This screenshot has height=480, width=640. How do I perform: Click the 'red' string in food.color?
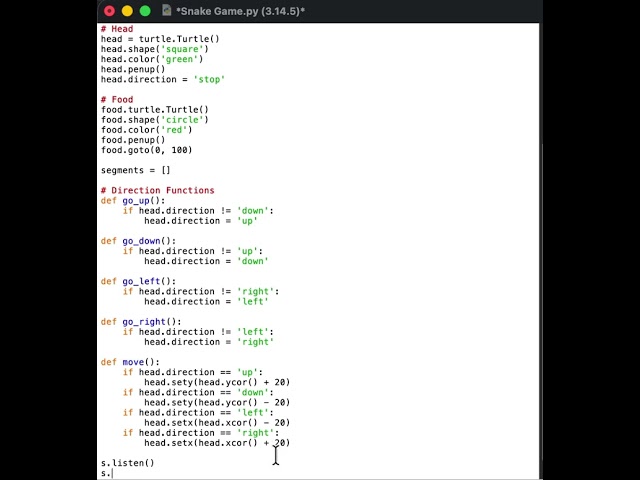tap(174, 130)
